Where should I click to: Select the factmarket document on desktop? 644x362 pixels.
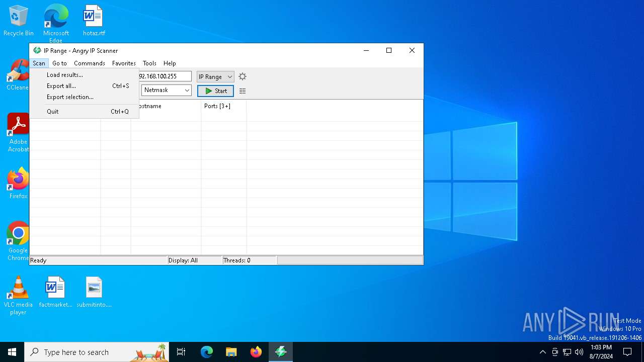click(x=55, y=292)
